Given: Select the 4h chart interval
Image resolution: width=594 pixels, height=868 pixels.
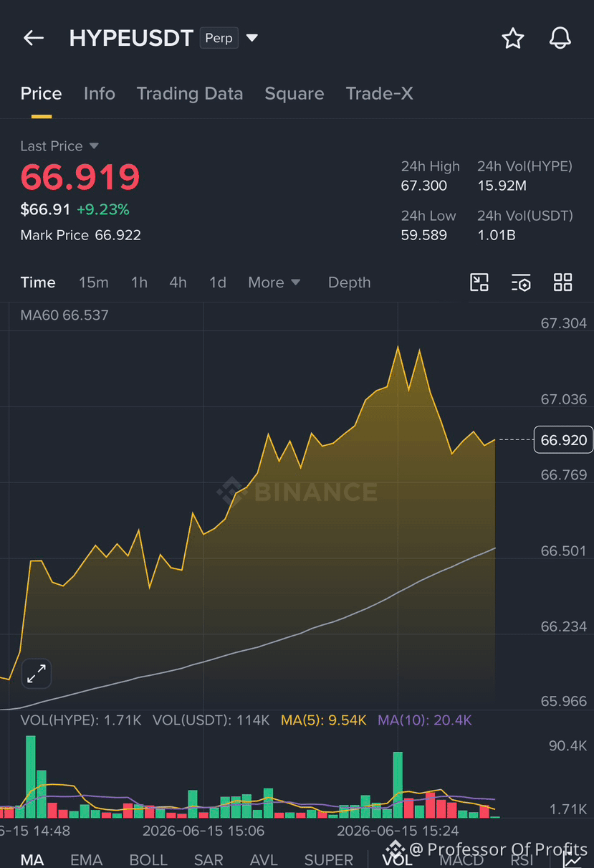Looking at the screenshot, I should pos(178,282).
